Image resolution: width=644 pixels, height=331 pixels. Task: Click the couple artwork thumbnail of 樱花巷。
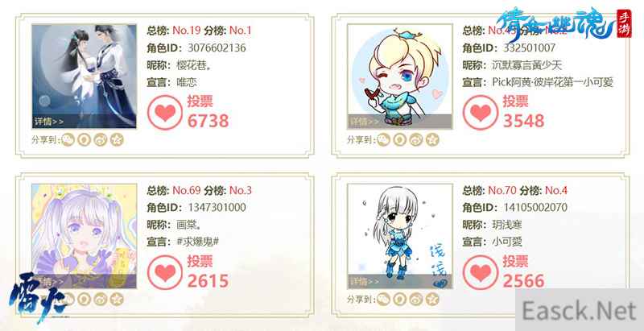coord(85,77)
